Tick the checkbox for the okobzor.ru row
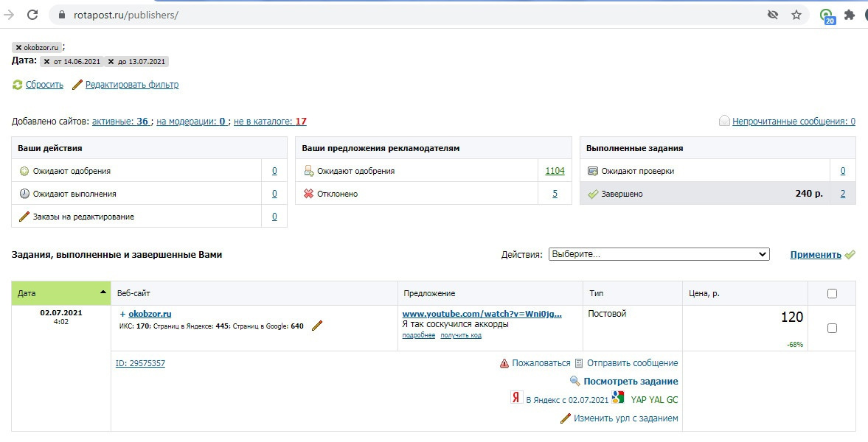The height and width of the screenshot is (442, 868). [x=832, y=328]
